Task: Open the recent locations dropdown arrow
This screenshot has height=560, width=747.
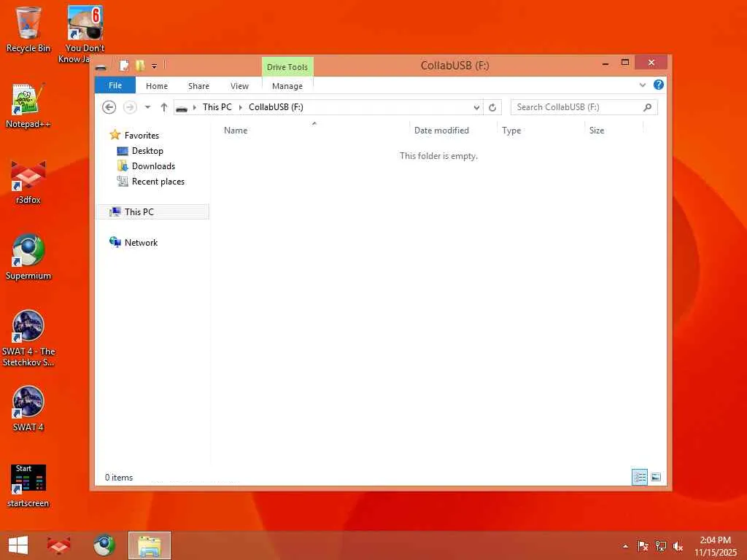Action: [x=147, y=107]
